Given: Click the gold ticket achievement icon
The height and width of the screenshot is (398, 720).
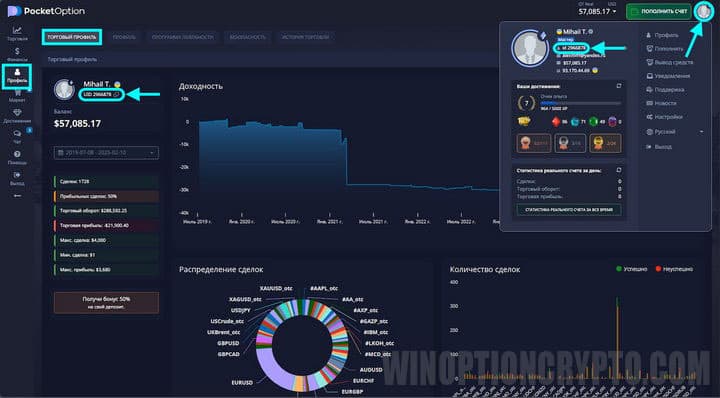Looking at the screenshot, I should [x=524, y=121].
